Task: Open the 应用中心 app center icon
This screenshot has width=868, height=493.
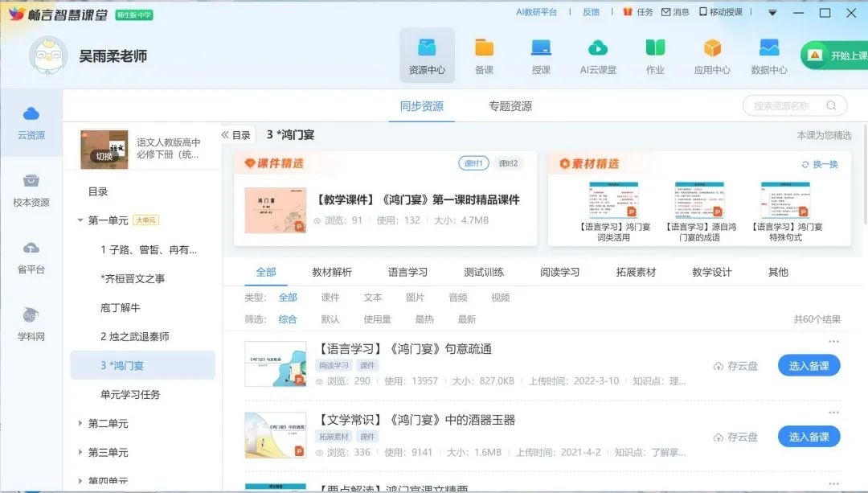Action: [x=712, y=55]
